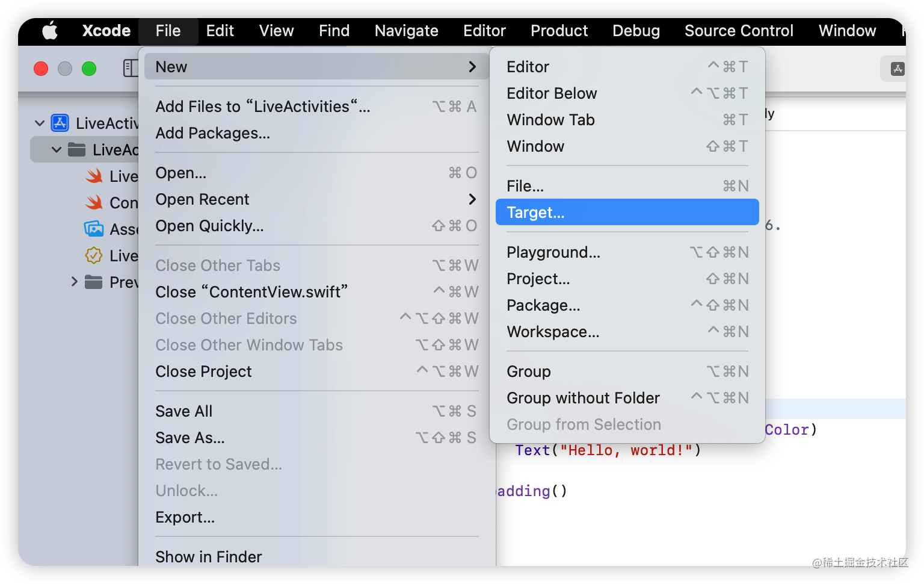Select Package... in the New submenu
Screen dimensions: 924x584
click(x=627, y=305)
